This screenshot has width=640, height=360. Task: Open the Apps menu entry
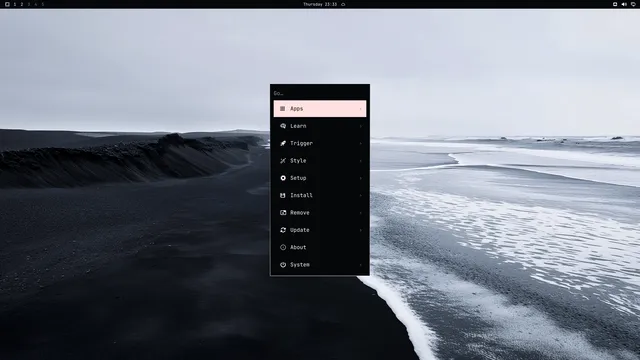tap(320, 109)
